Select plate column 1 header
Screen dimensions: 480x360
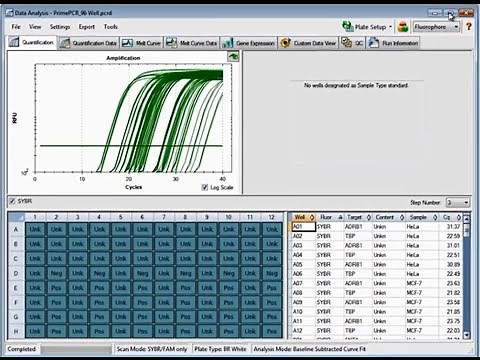[35, 217]
